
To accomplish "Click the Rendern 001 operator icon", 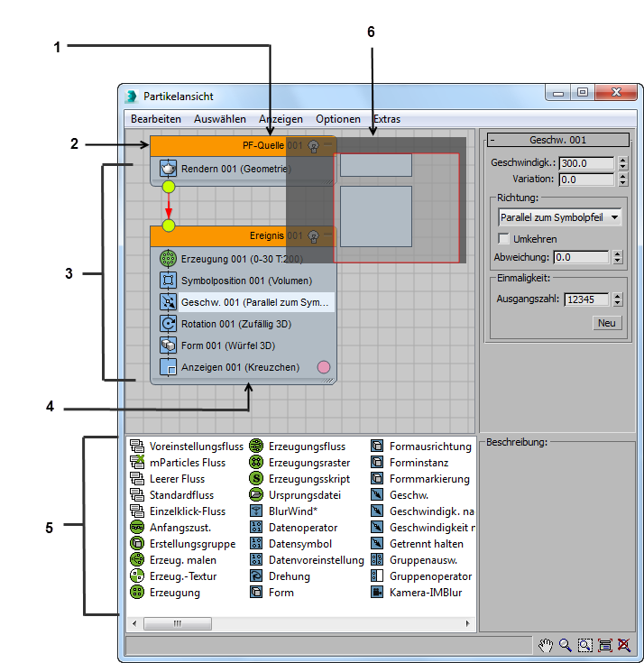I will tap(168, 169).
